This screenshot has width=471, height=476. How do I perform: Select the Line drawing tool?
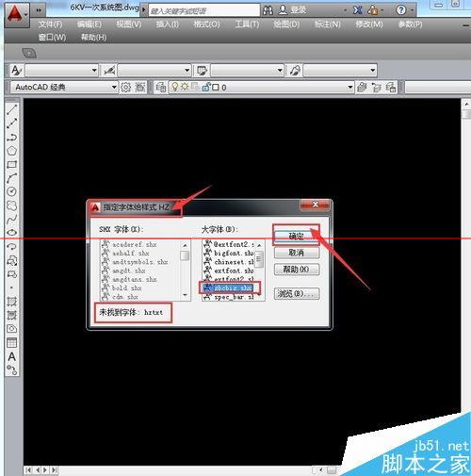(x=11, y=109)
